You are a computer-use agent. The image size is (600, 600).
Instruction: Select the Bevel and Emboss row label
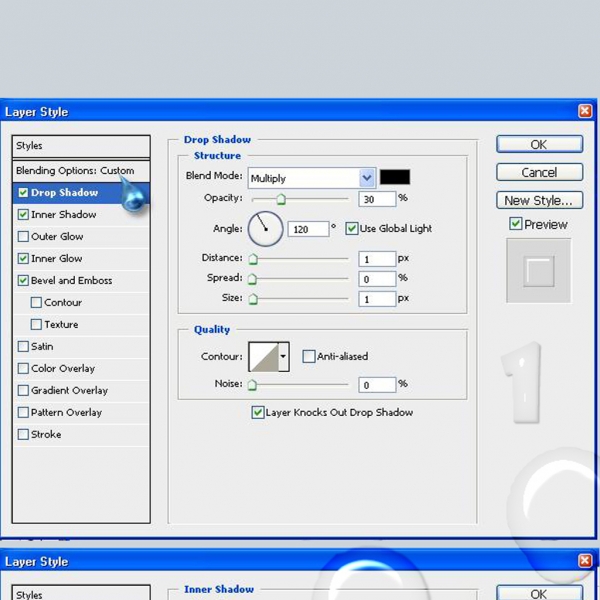[x=72, y=280]
